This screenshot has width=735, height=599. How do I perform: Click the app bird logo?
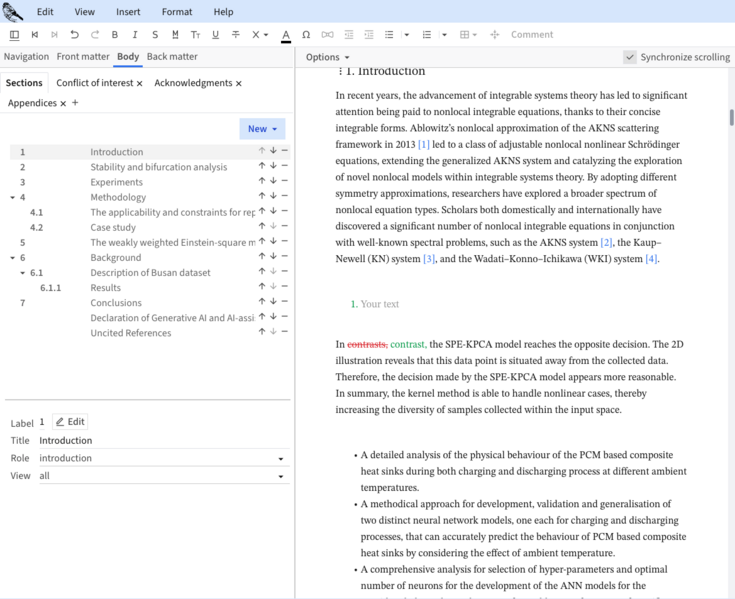click(13, 12)
